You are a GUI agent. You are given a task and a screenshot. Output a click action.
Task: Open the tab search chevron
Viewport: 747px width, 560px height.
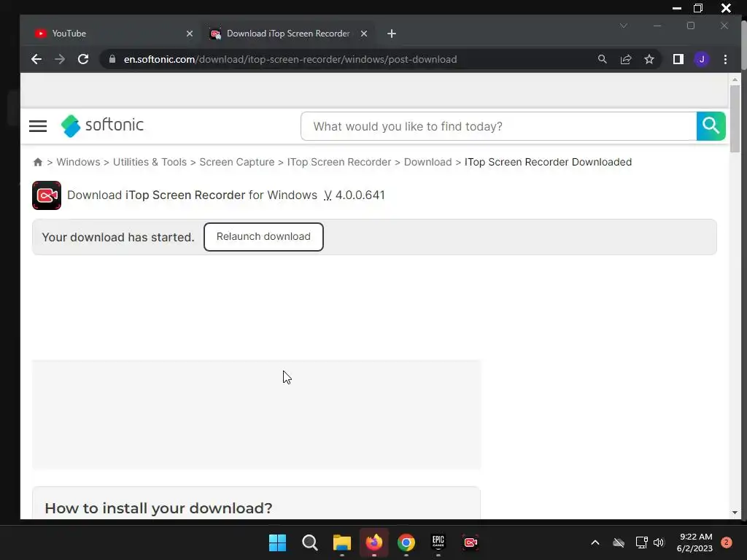(624, 26)
